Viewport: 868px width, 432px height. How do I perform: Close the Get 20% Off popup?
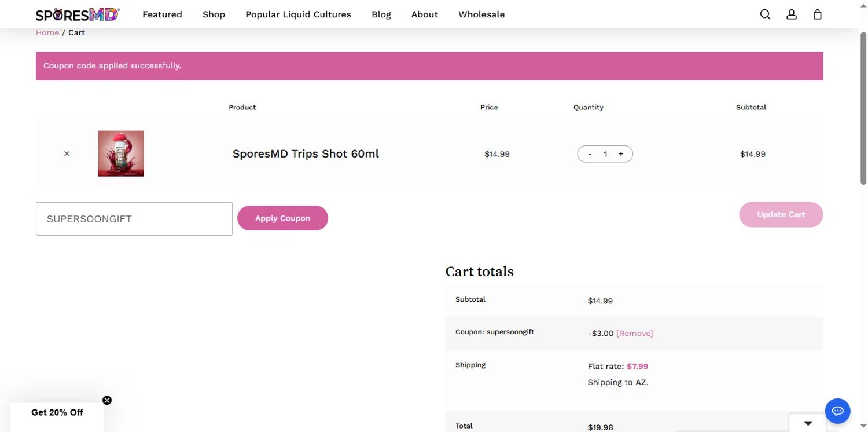(107, 400)
